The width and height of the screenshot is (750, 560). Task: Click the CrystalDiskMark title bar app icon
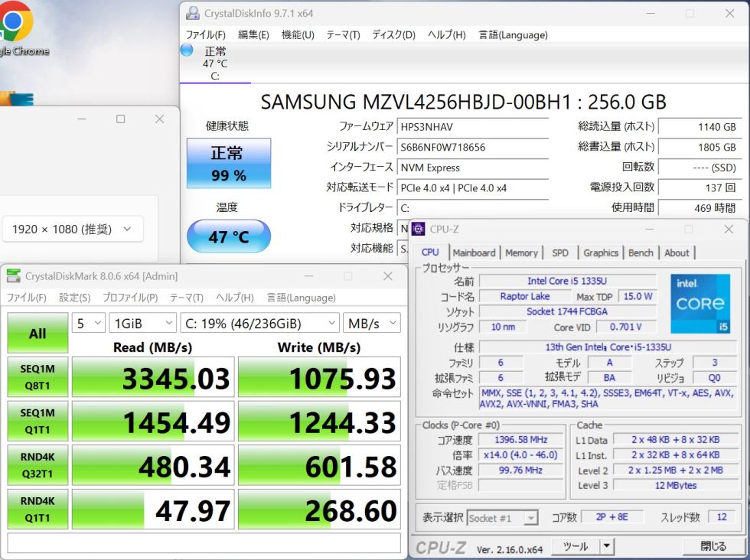click(x=14, y=276)
